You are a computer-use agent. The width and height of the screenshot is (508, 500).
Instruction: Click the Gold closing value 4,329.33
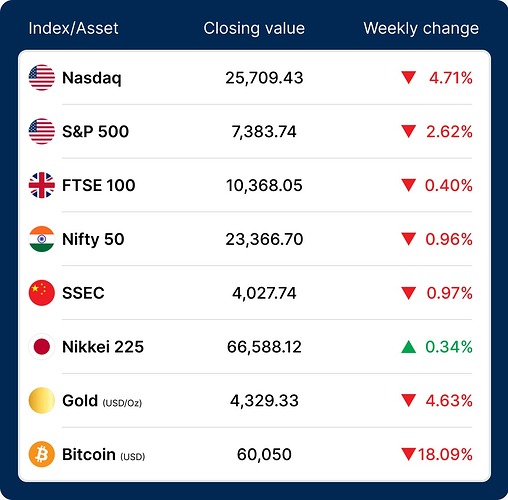point(264,401)
